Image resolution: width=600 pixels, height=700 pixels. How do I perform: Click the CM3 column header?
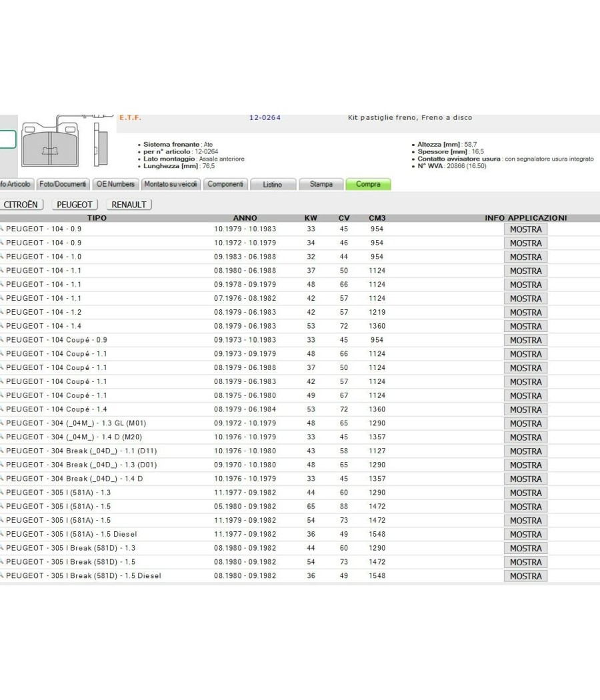(377, 218)
